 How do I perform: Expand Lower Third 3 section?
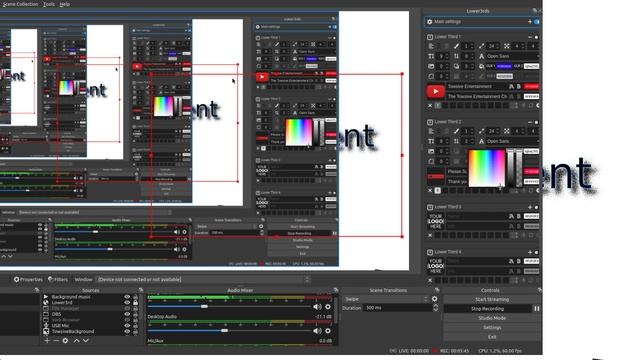(x=530, y=207)
